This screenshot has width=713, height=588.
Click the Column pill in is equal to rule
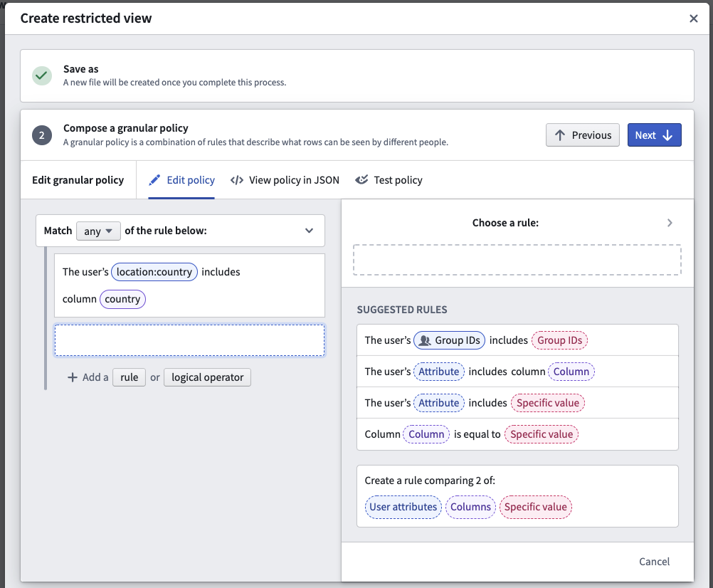[426, 434]
